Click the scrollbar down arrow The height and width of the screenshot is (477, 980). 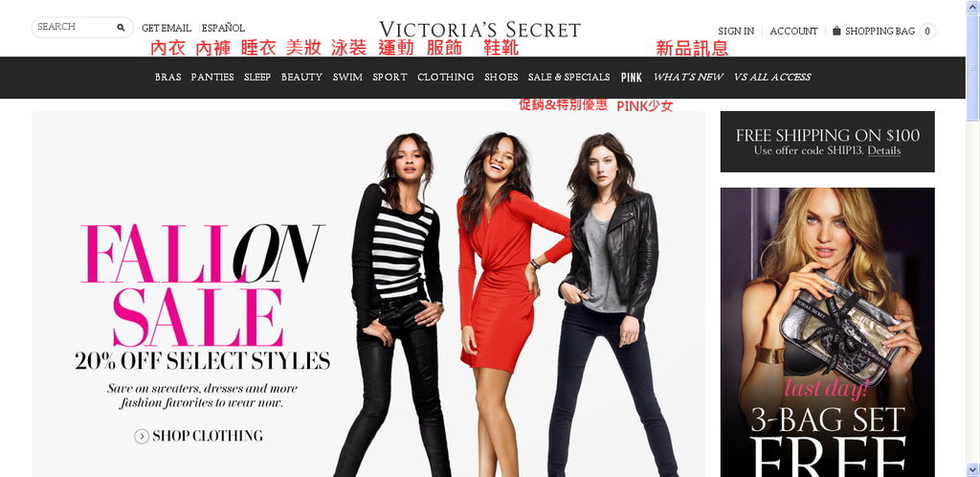pyautogui.click(x=972, y=469)
